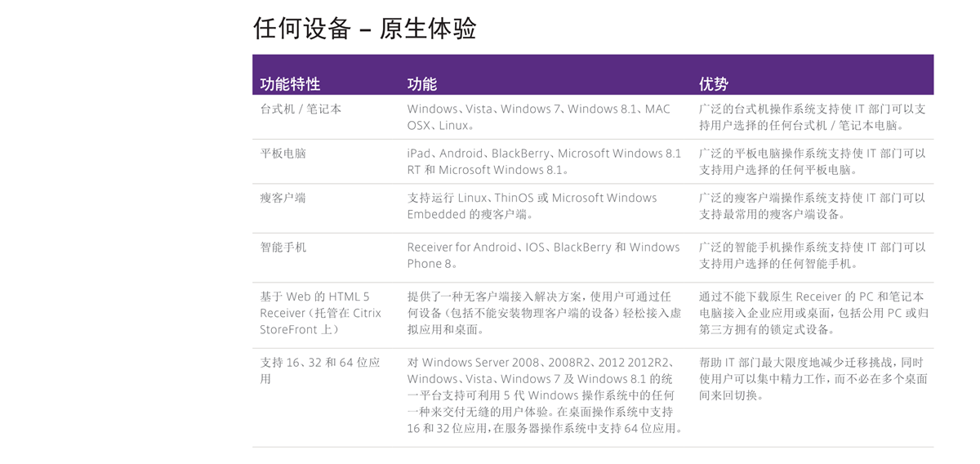Image resolution: width=980 pixels, height=464 pixels.
Task: Select the 功能 column header
Action: click(422, 84)
